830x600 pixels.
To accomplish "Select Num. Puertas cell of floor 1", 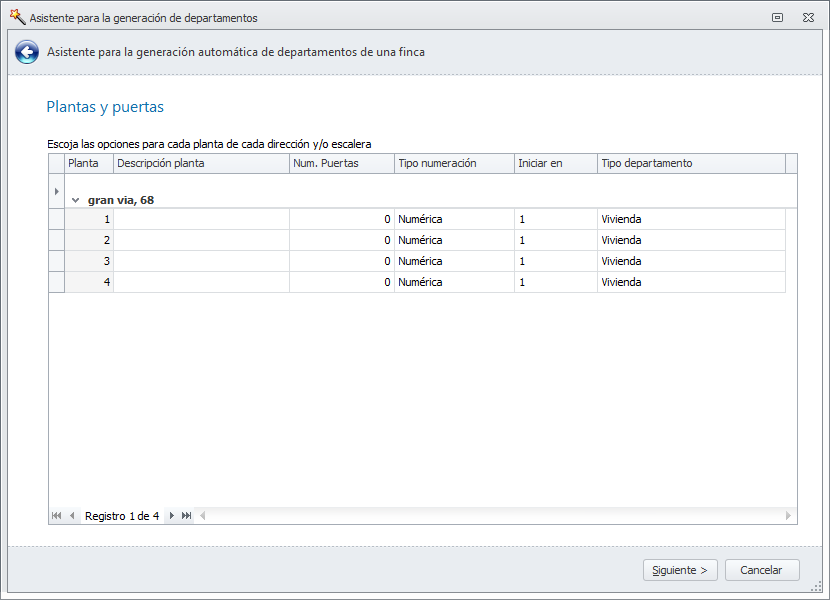I will [342, 219].
